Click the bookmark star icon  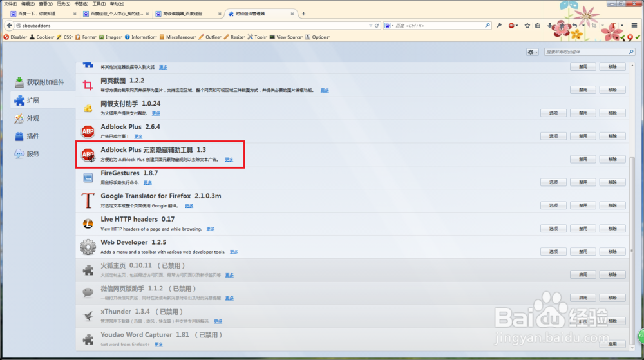527,26
